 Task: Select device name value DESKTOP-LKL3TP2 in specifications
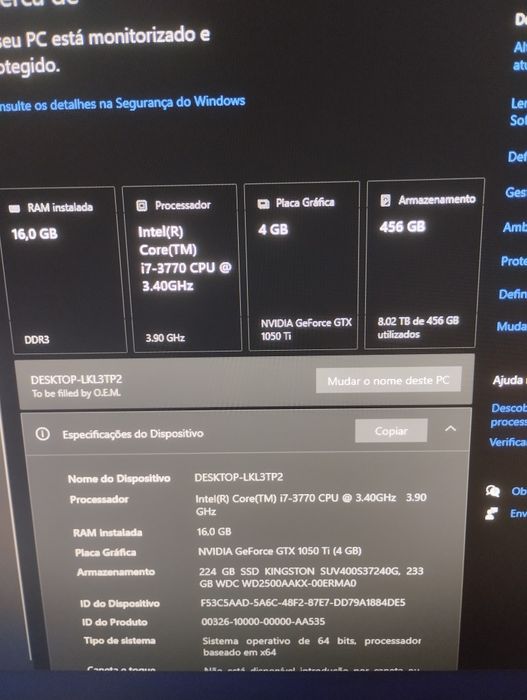(x=239, y=477)
